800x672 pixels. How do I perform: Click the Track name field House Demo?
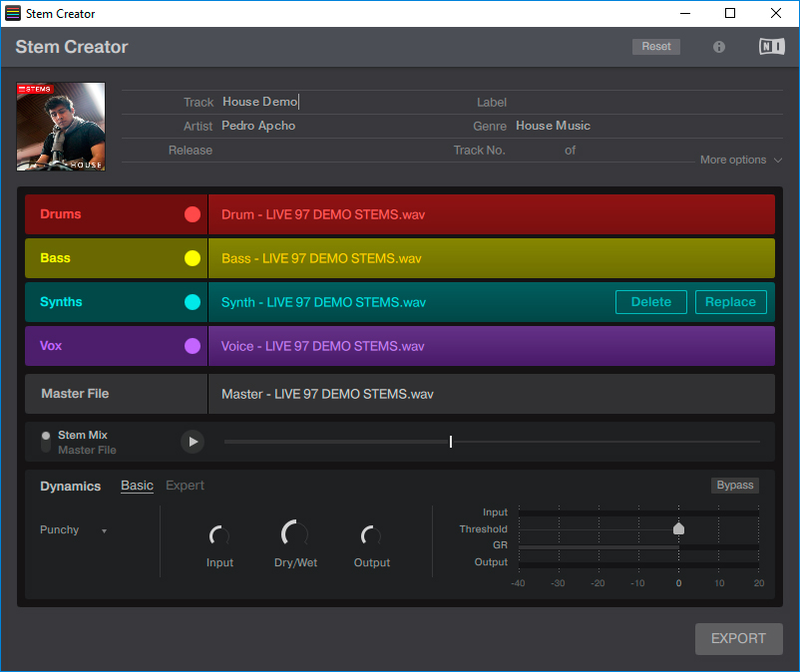tap(260, 102)
